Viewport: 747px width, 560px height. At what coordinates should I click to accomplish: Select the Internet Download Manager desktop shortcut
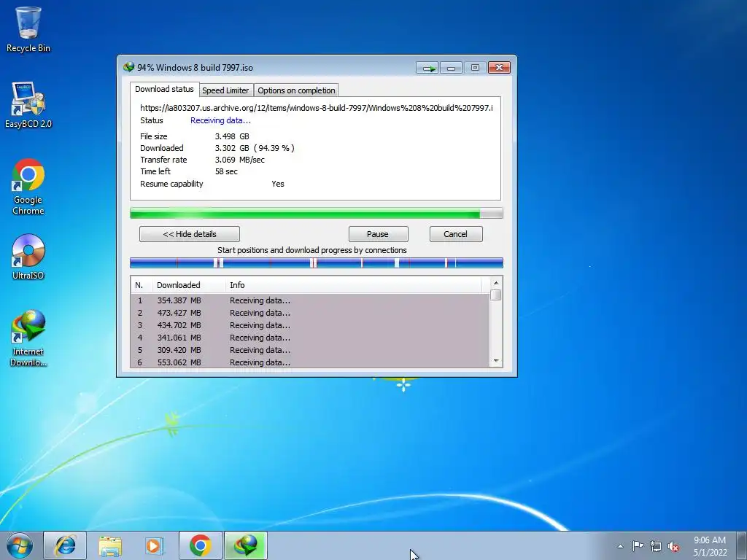click(x=28, y=338)
